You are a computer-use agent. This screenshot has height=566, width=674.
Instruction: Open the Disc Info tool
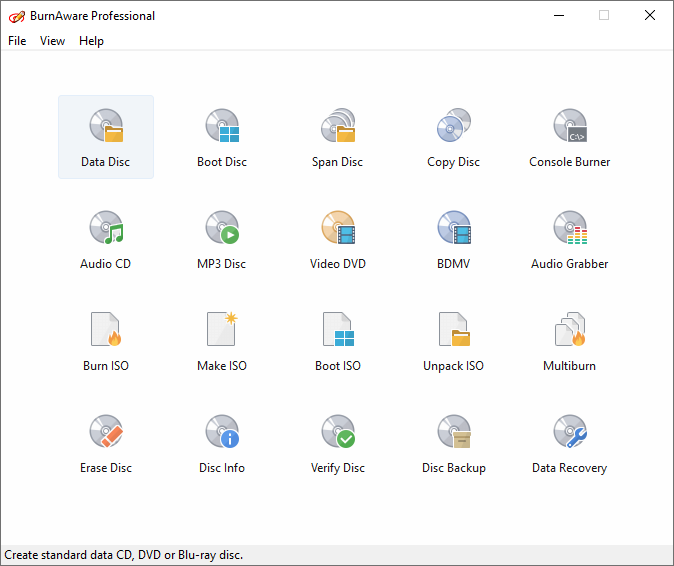pos(222,443)
